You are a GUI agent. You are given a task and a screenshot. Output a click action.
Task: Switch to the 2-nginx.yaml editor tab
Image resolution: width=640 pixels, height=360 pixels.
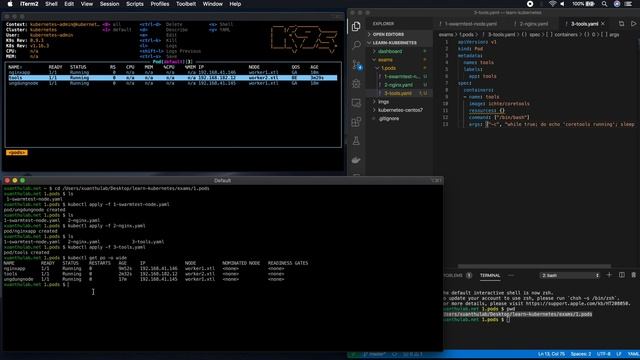[x=533, y=24]
